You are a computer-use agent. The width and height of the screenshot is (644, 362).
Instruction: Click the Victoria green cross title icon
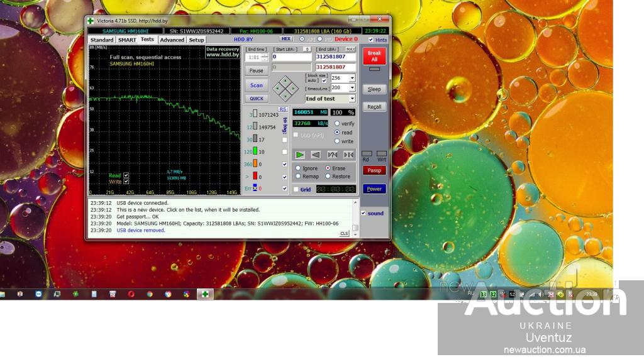point(91,21)
